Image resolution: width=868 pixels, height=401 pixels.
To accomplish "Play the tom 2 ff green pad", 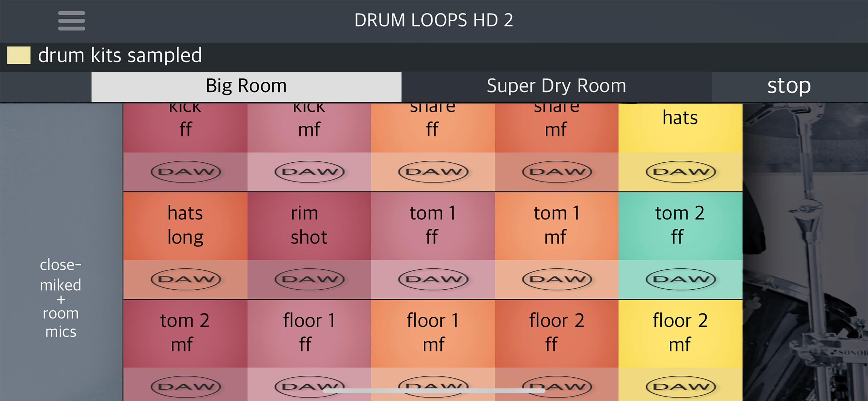I will pyautogui.click(x=680, y=226).
